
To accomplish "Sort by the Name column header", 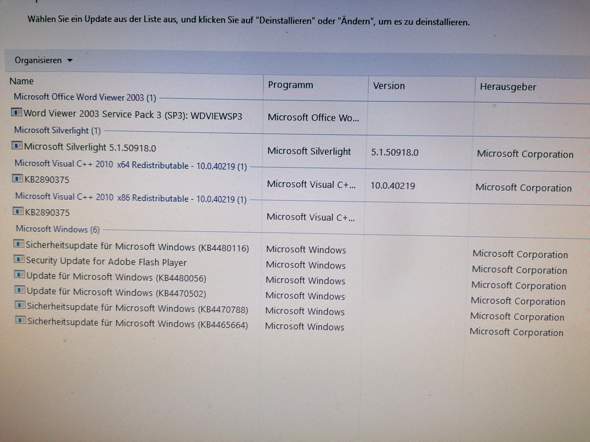I will pyautogui.click(x=21, y=81).
